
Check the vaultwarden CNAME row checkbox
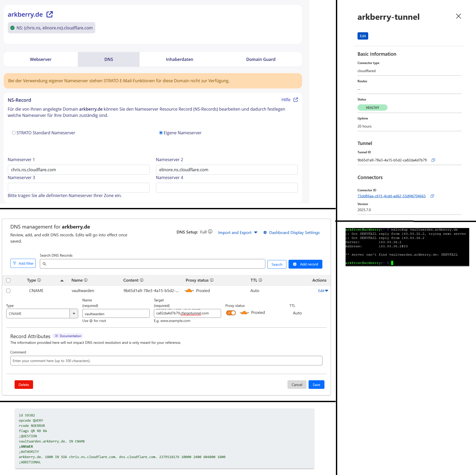8,291
